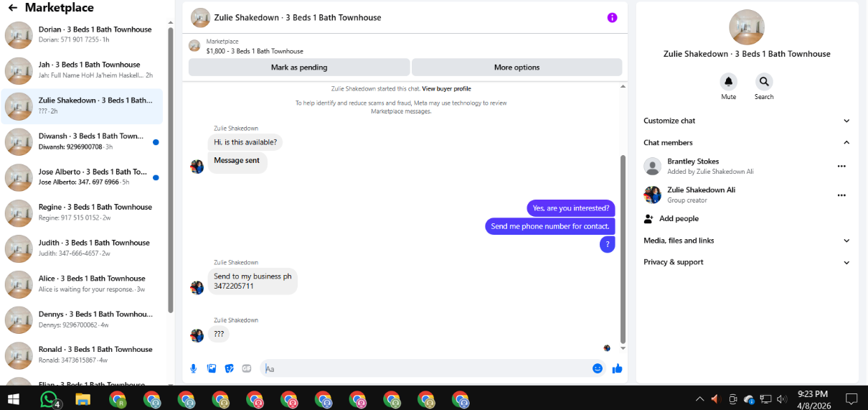Screen dimensions: 868x410
Task: Click the back arrow next to Marketplace
Action: (12, 8)
